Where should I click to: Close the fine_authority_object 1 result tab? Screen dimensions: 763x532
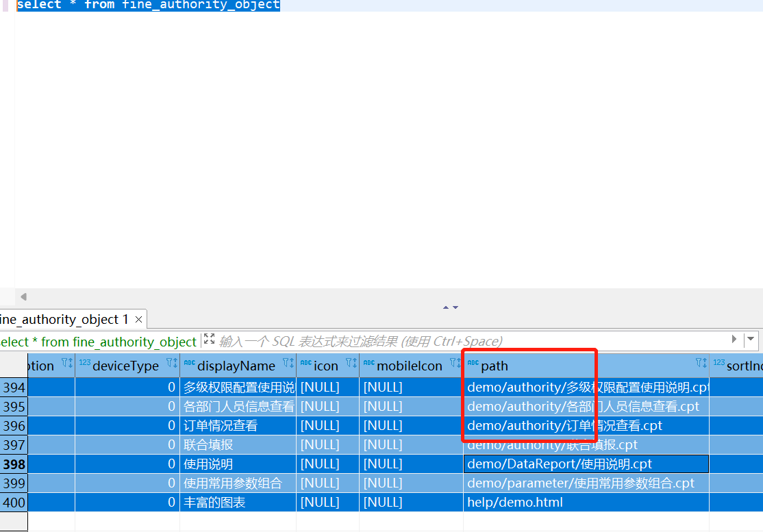tap(138, 320)
